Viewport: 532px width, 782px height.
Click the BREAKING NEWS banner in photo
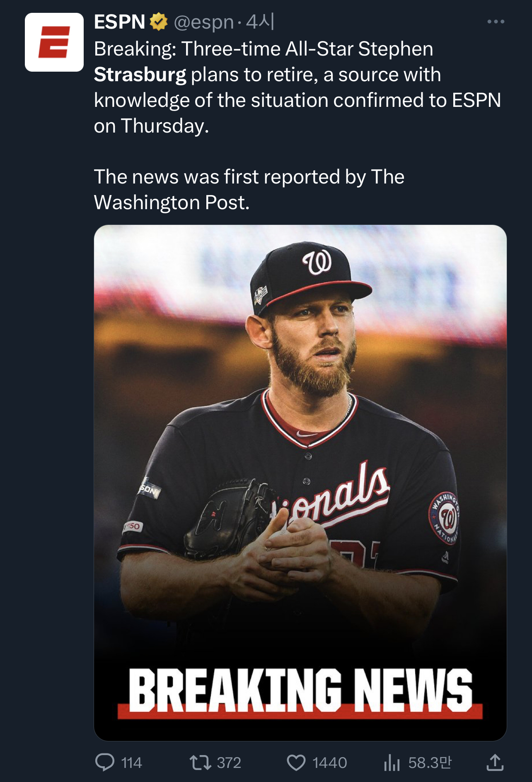[x=300, y=691]
